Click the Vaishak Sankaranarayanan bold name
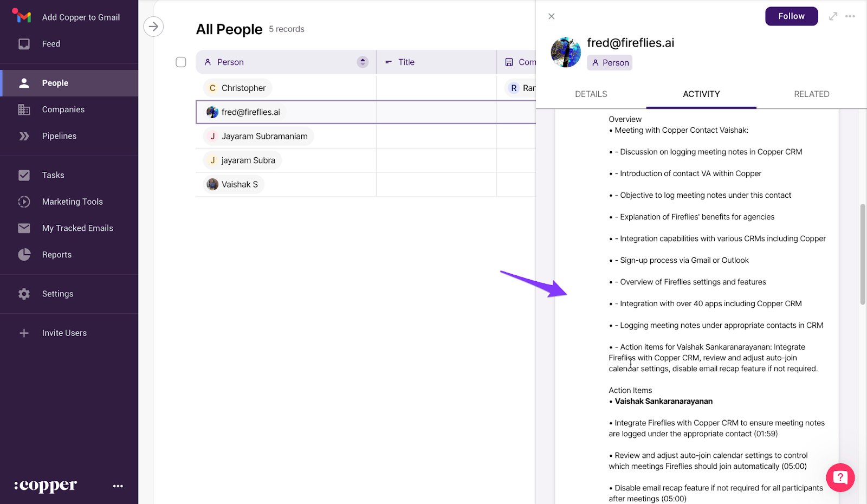Viewport: 867px width, 504px height. click(x=664, y=402)
